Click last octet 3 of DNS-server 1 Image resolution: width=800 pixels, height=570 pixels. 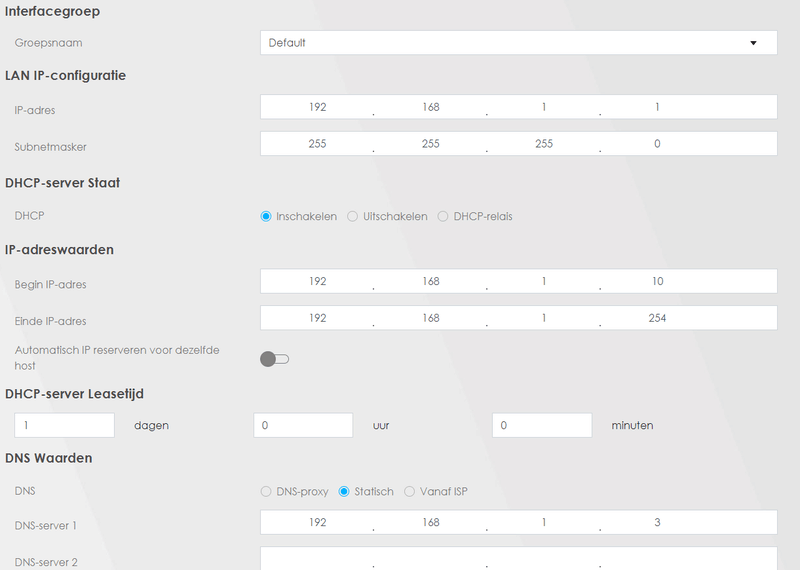(657, 522)
